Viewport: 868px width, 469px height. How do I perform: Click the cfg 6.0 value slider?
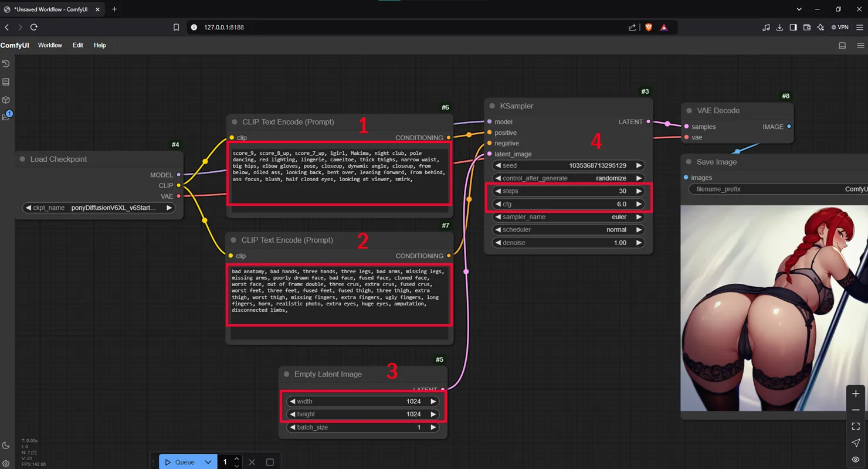click(x=568, y=204)
